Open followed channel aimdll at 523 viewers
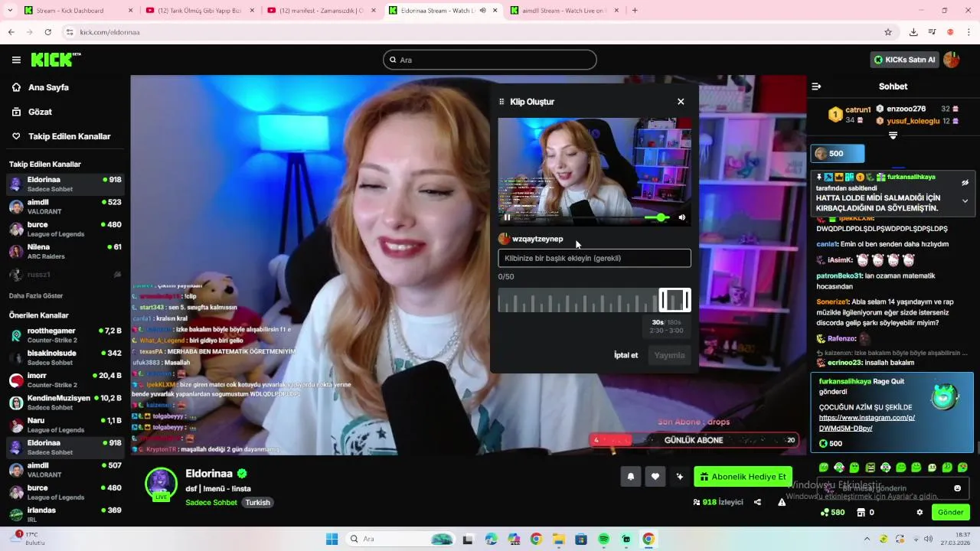 click(65, 207)
